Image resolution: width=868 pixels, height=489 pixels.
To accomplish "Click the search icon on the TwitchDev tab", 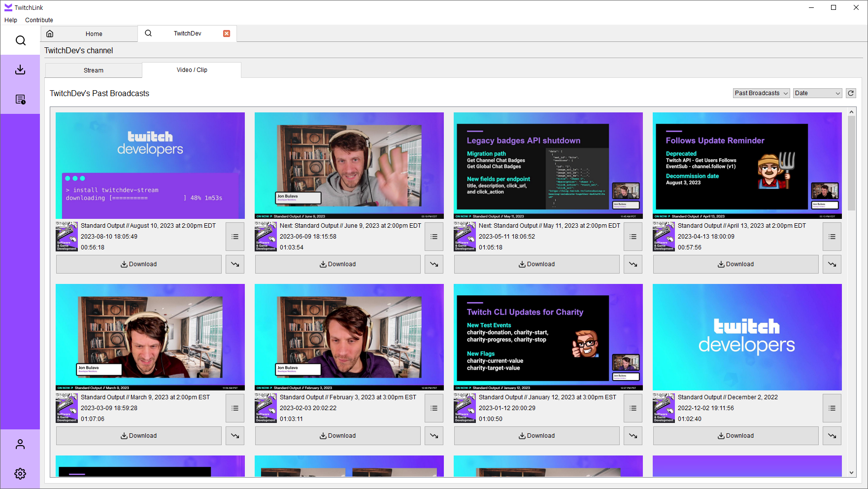I will click(x=148, y=33).
